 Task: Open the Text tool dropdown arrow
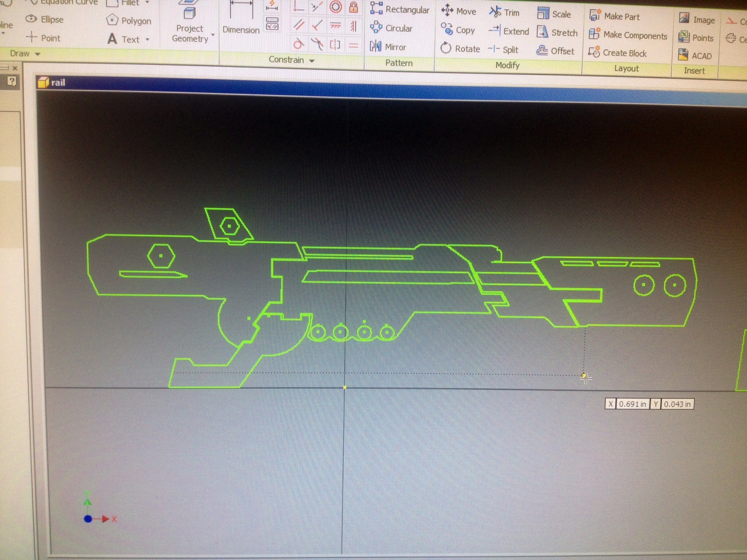pos(148,40)
